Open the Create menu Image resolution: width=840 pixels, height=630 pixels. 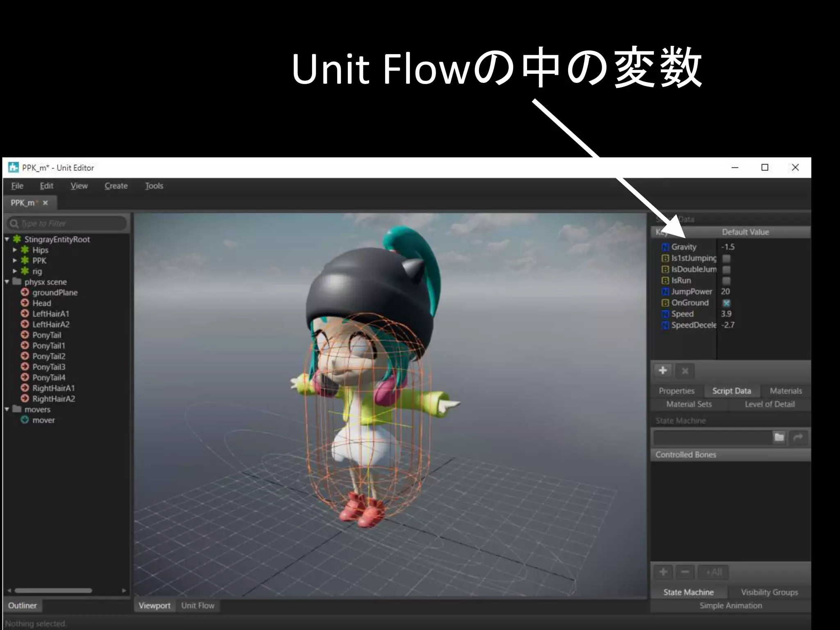point(116,186)
